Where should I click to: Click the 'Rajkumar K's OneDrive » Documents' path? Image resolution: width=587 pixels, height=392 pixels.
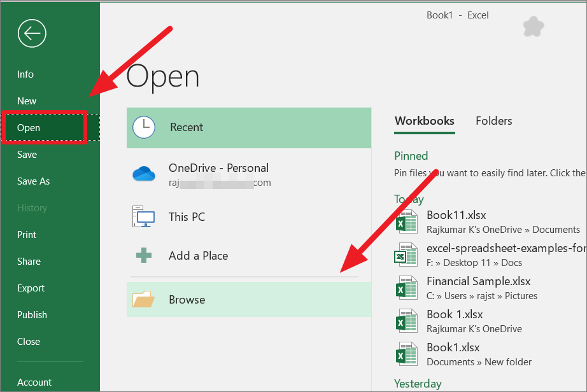pyautogui.click(x=503, y=230)
